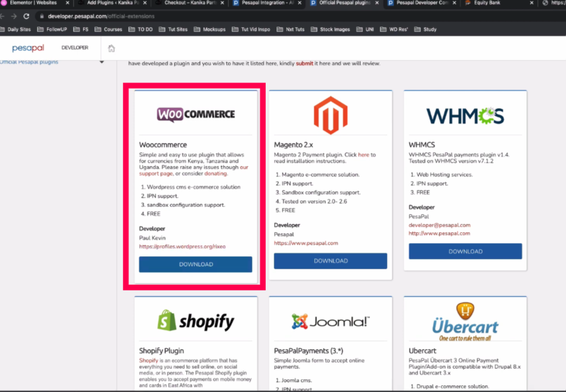Screen dimensions: 566x392
Task: Download the Magento 2.x plugin
Action: click(331, 261)
